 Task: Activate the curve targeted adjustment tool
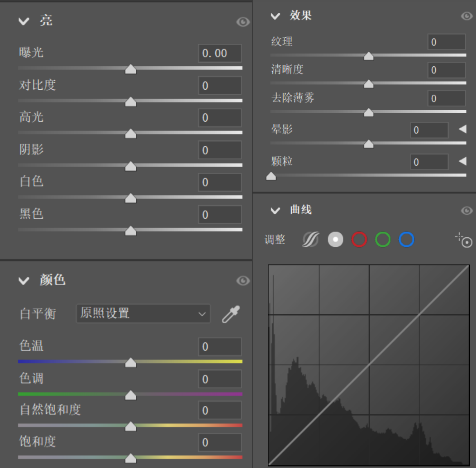[x=464, y=240]
